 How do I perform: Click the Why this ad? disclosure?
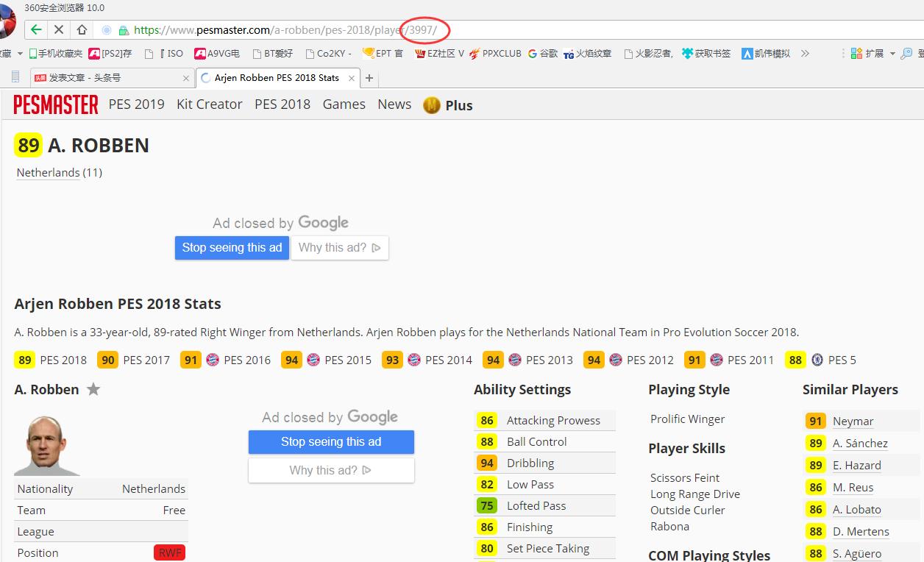pos(340,248)
